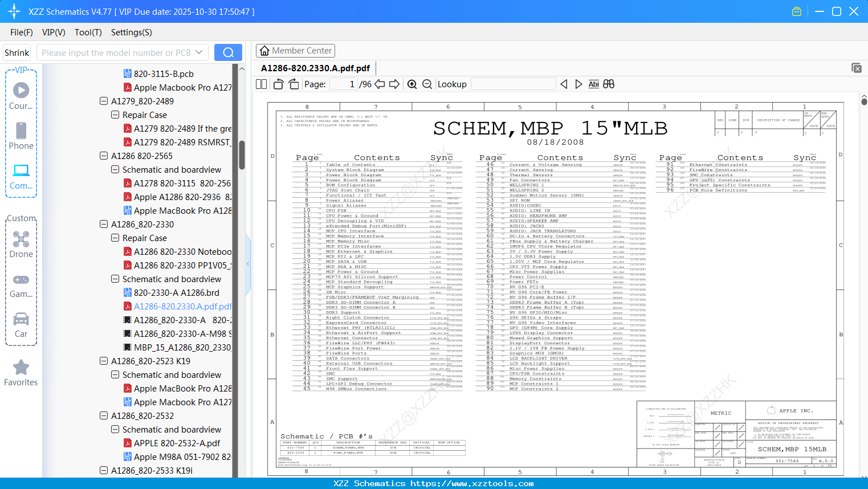The image size is (868, 489).
Task: Toggle the two-page view icon
Action: click(262, 84)
